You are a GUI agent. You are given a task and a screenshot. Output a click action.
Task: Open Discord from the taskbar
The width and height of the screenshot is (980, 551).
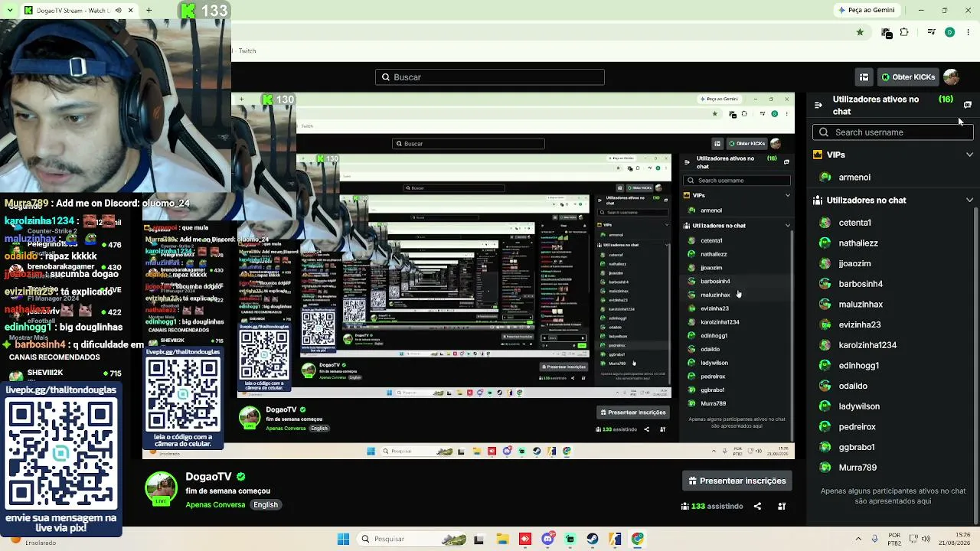(547, 540)
